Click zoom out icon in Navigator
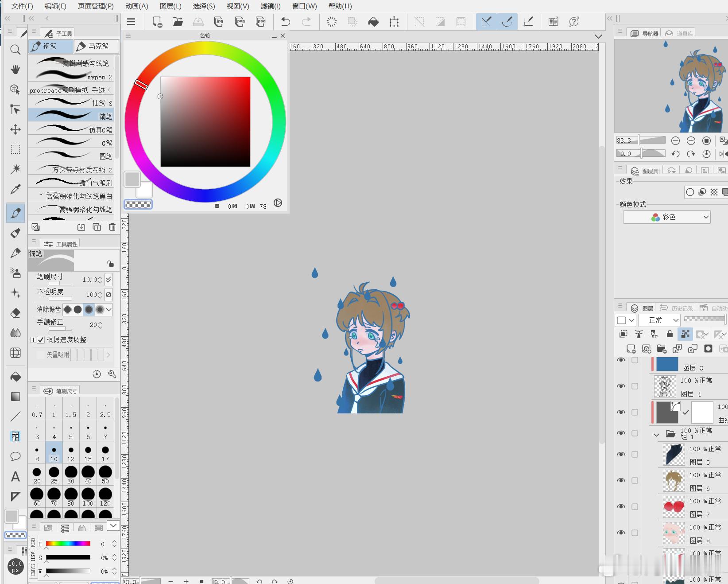728x584 pixels. 675,140
